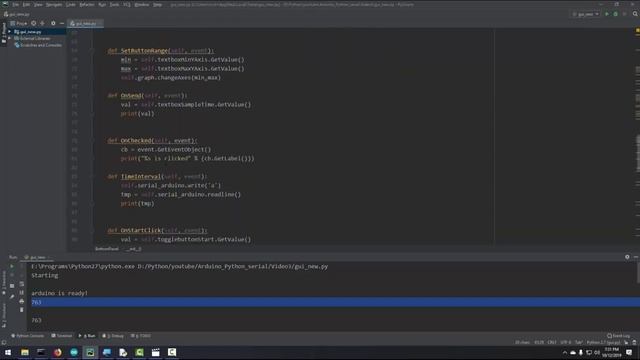Click the gui_new.py breadcrumb in navigation bar

tap(17, 14)
